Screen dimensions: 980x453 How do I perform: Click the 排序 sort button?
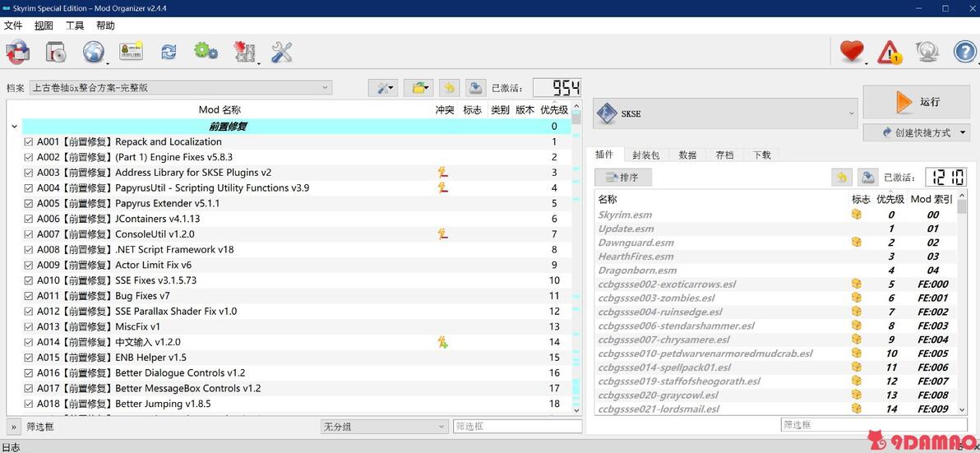pyautogui.click(x=622, y=178)
